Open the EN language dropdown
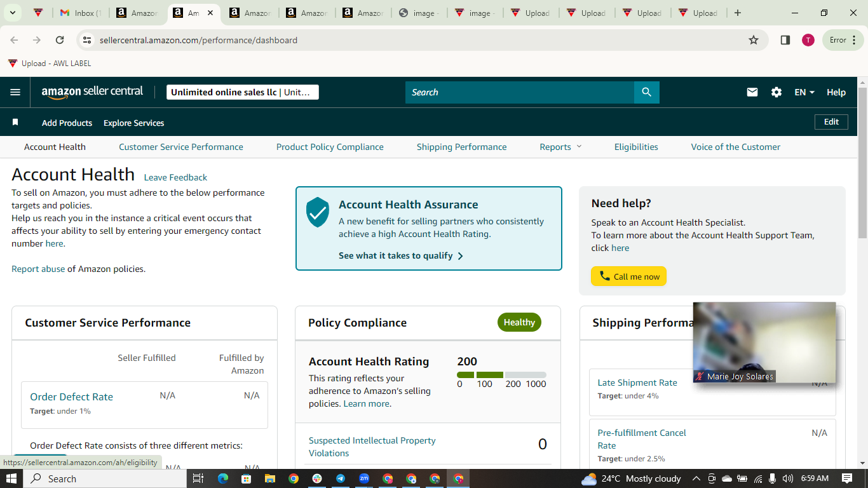The width and height of the screenshot is (868, 488). click(x=804, y=92)
